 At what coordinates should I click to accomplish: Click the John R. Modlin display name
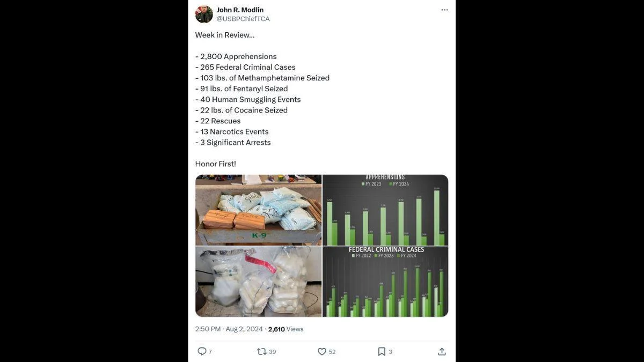240,10
